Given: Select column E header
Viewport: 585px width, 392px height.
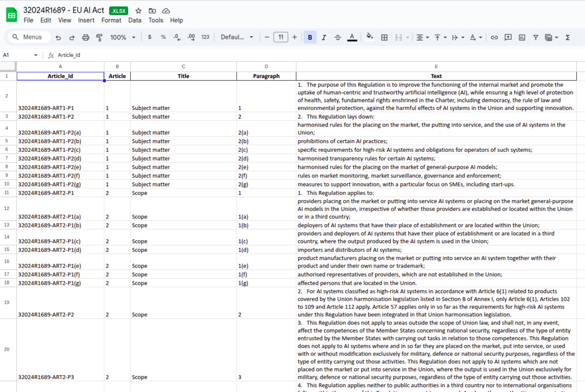Looking at the screenshot, I should click(x=436, y=66).
